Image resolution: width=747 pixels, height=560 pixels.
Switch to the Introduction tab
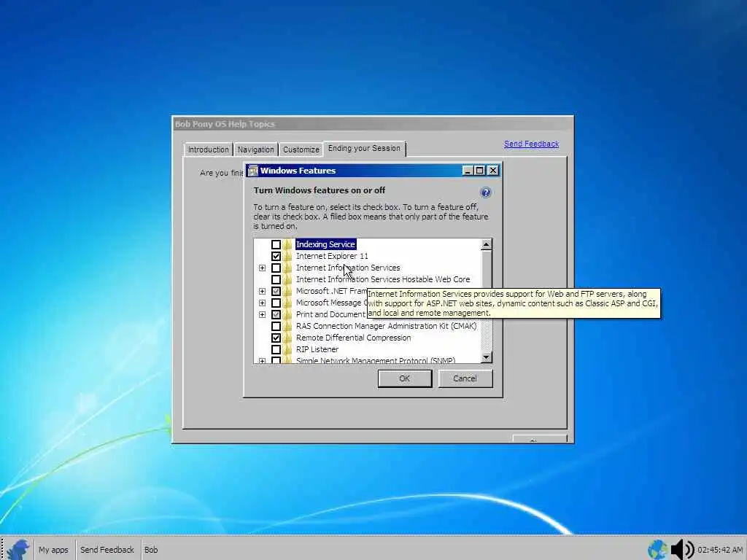[x=208, y=149]
